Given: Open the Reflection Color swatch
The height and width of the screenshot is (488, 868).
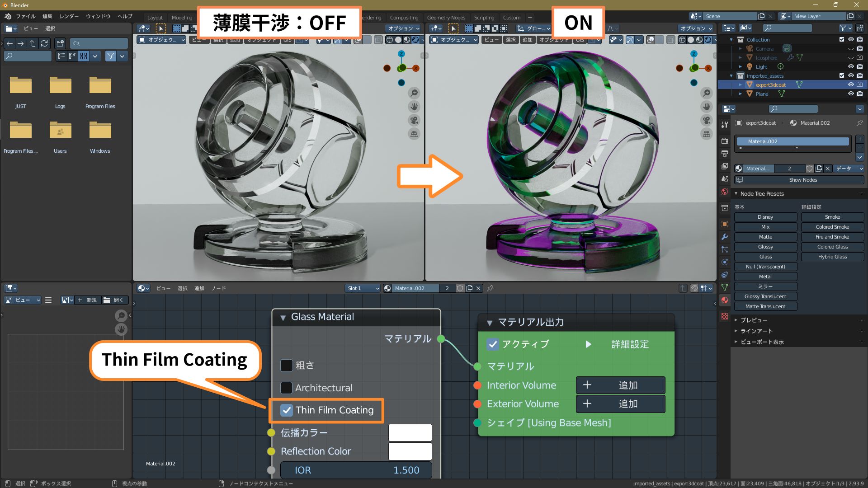Looking at the screenshot, I should pos(410,451).
